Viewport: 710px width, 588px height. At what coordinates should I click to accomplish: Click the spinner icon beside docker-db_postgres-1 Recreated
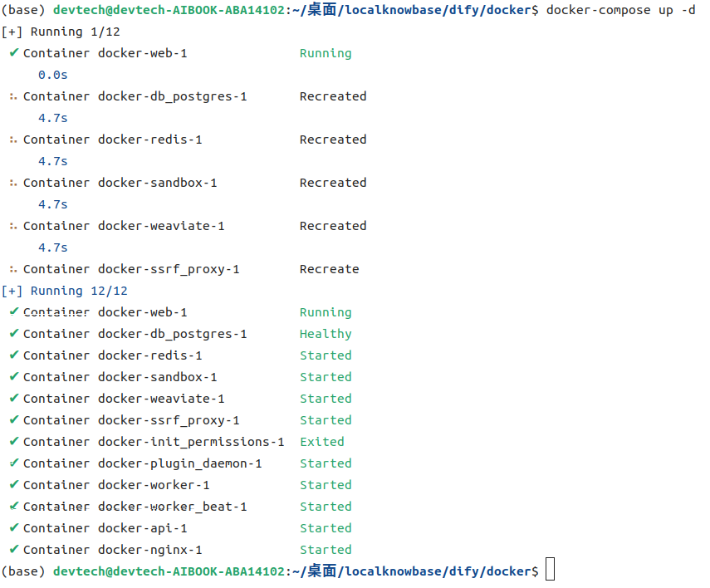[13, 96]
